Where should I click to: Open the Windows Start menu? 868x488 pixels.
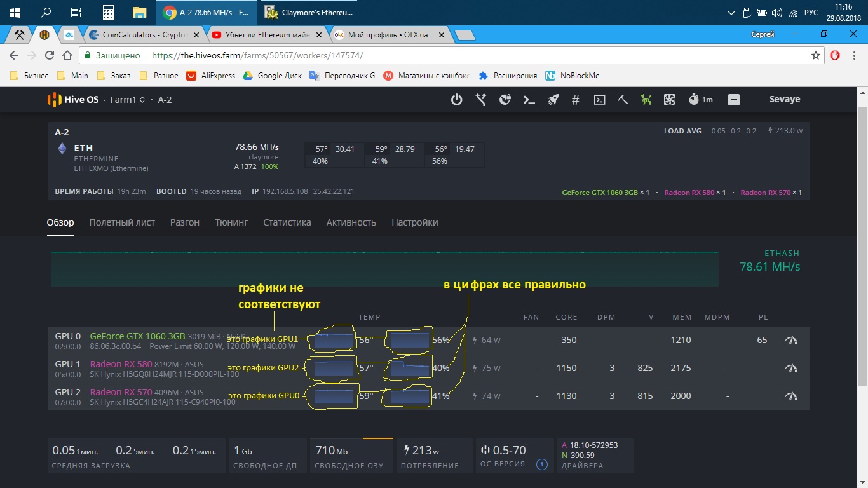pos(15,13)
